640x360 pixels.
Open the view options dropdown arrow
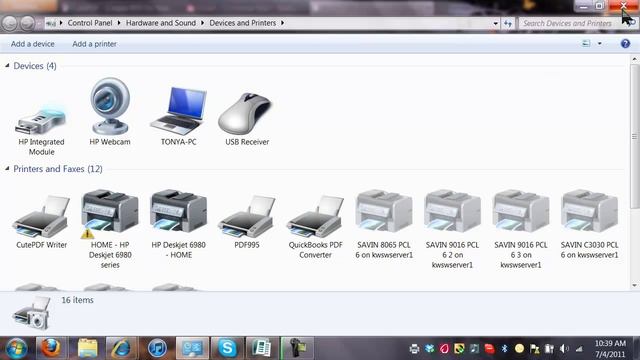click(x=600, y=43)
